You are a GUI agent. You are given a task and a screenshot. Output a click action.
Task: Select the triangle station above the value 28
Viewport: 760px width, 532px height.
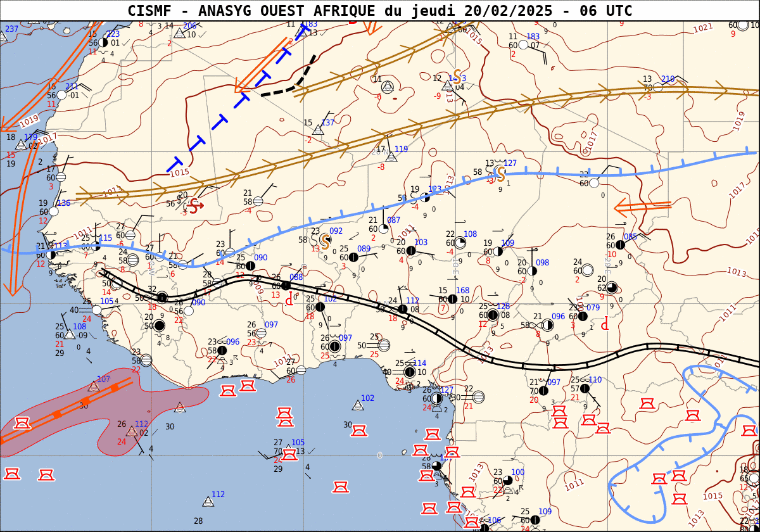point(208,502)
